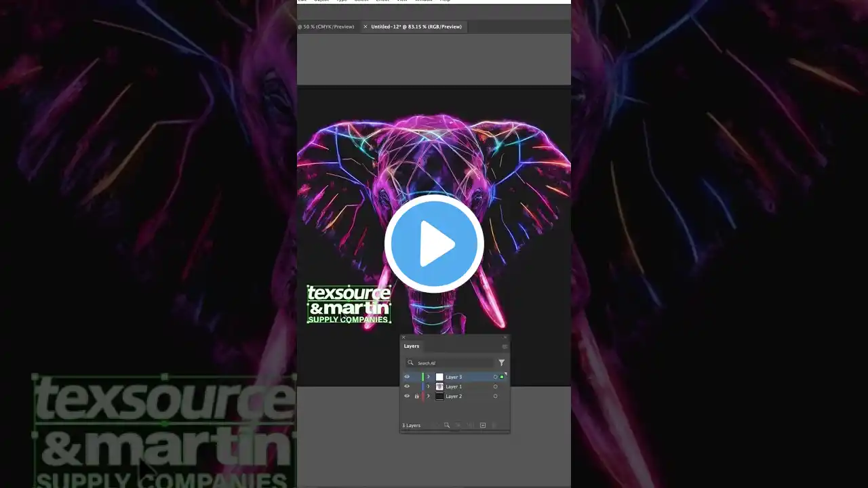
Task: Select the Layer 2 row by name
Action: [x=454, y=396]
